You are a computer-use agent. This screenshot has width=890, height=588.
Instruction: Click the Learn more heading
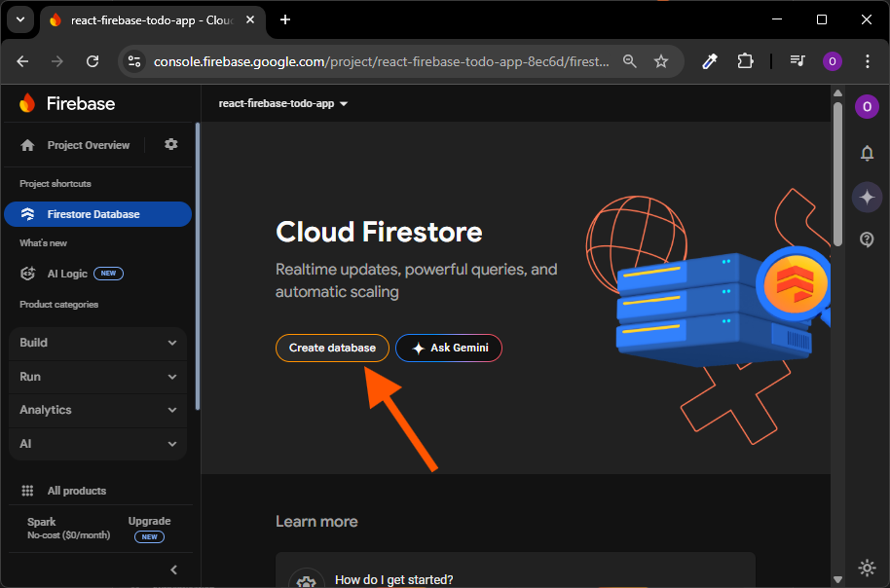316,522
